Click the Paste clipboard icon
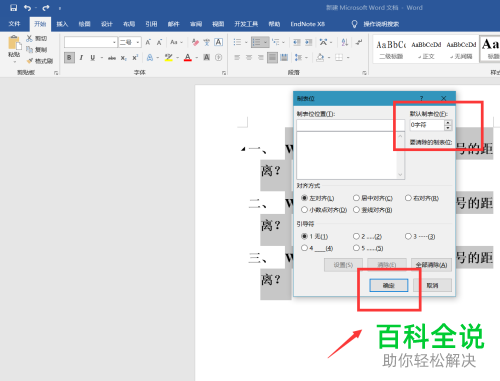This screenshot has height=381, width=500. pos(14,43)
